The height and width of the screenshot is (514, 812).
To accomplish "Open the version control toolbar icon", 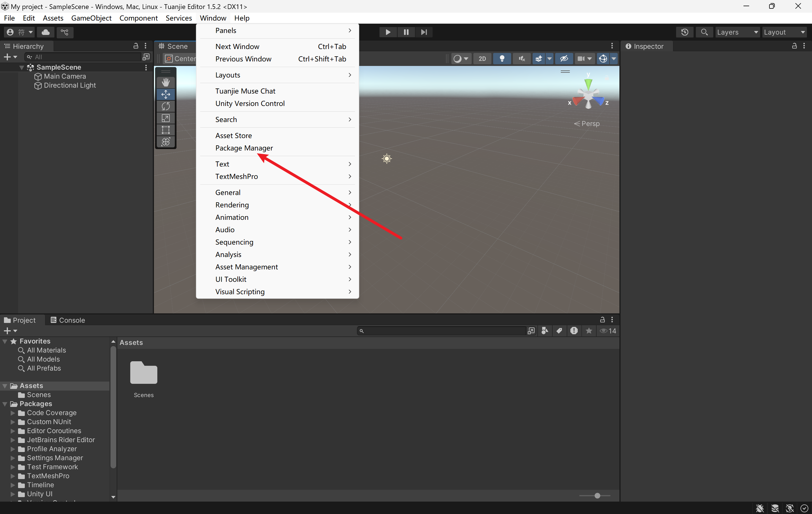I will coord(64,32).
